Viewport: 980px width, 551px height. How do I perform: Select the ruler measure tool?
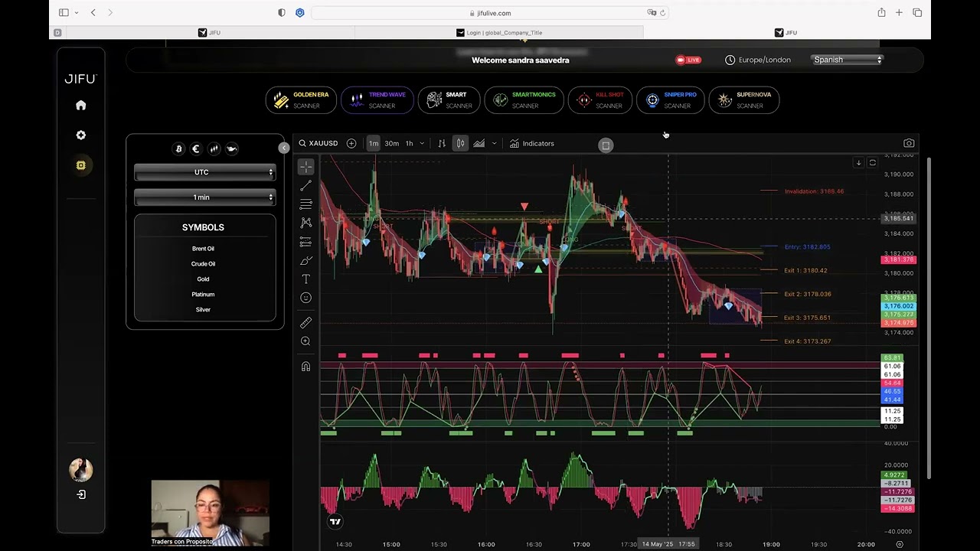305,323
